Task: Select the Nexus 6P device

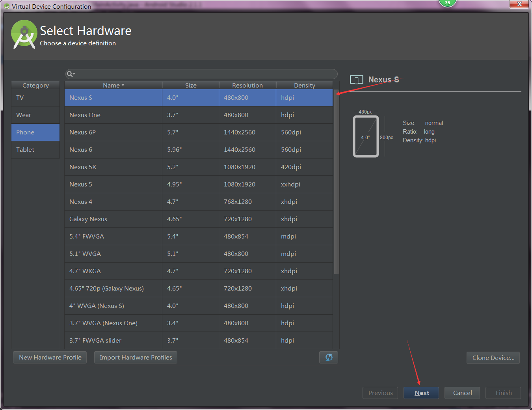Action: coord(199,132)
